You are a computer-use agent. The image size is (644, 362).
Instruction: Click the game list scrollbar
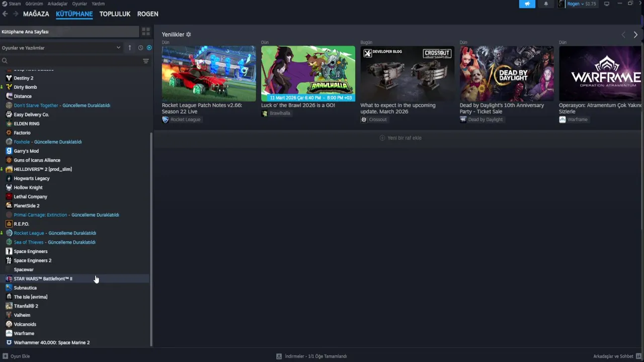[151, 239]
